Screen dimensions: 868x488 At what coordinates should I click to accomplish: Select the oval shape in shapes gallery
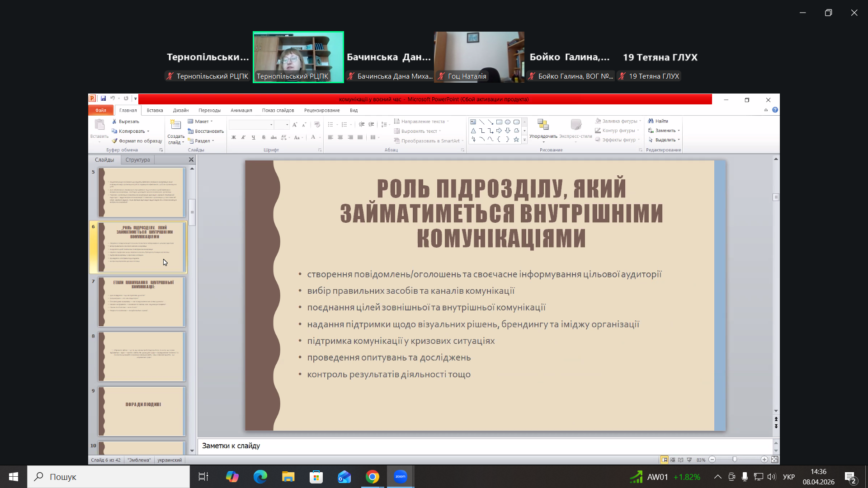(508, 122)
